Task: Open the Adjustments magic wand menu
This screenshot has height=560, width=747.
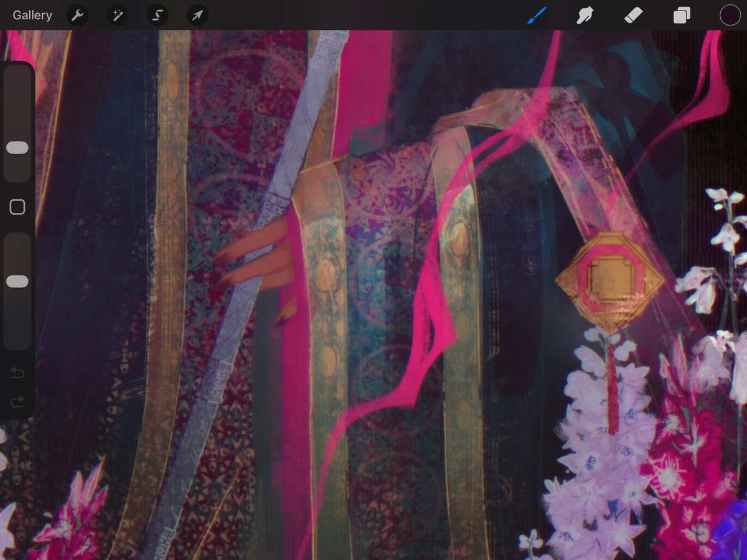Action: [117, 15]
